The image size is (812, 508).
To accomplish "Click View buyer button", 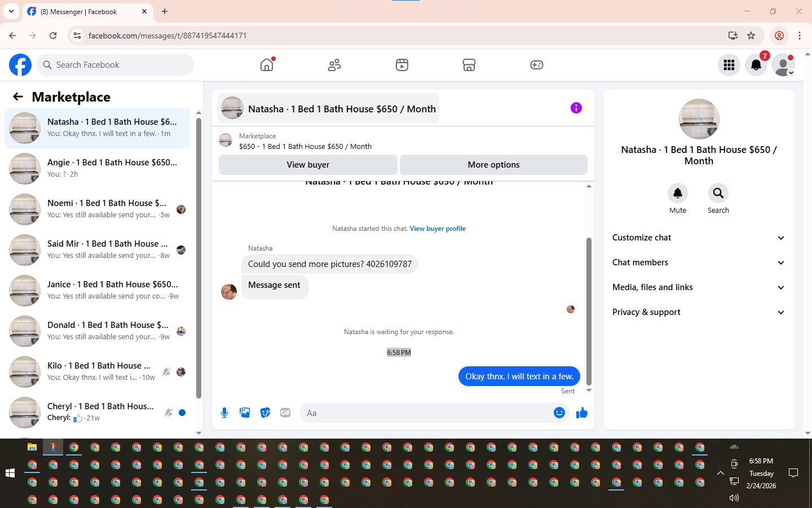I will point(308,165).
